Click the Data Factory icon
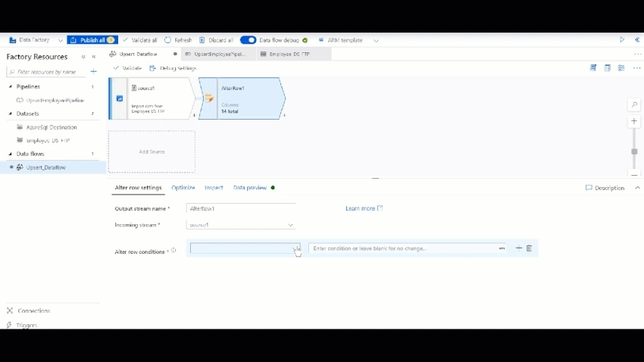This screenshot has height=362, width=644. [13, 40]
